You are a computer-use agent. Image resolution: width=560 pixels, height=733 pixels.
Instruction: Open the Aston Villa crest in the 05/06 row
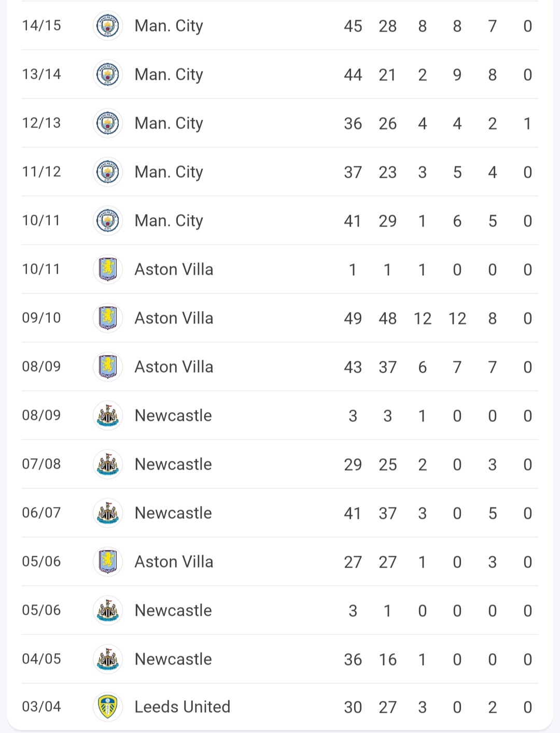(108, 561)
